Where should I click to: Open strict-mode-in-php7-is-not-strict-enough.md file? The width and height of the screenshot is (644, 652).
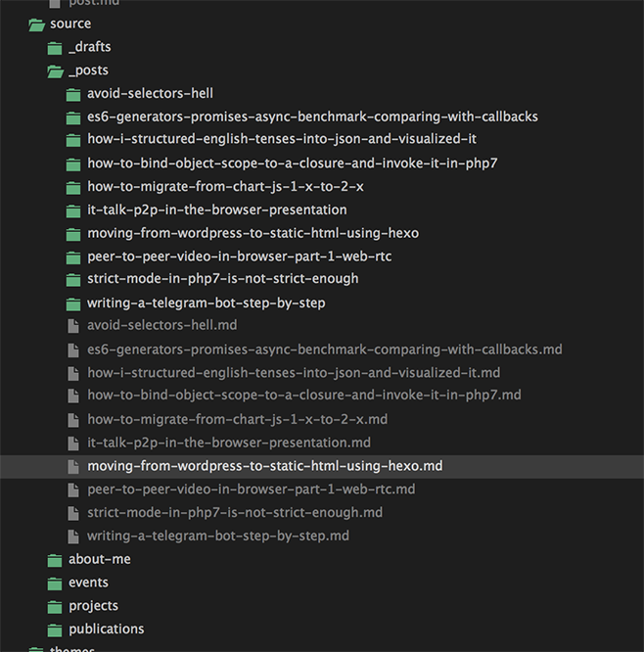tap(234, 513)
